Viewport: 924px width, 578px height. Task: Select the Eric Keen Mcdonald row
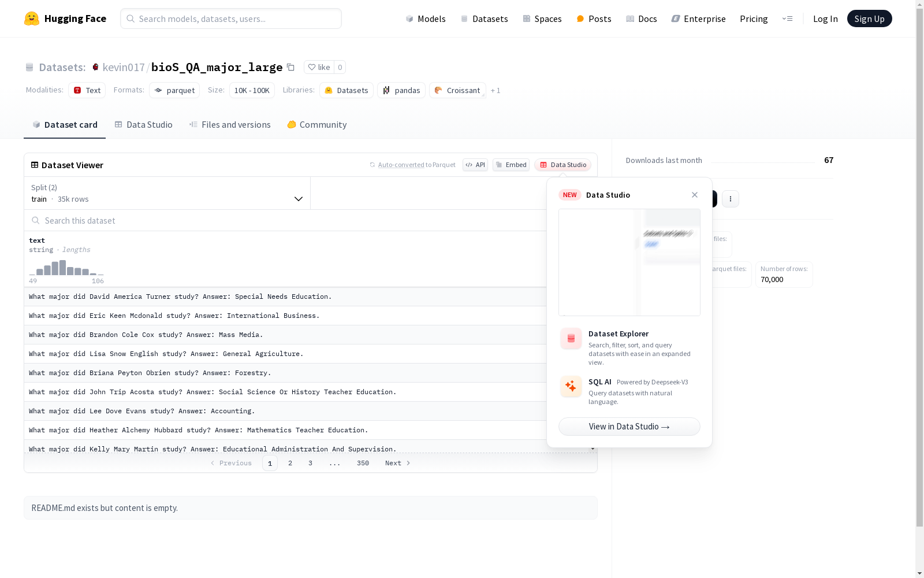285,316
